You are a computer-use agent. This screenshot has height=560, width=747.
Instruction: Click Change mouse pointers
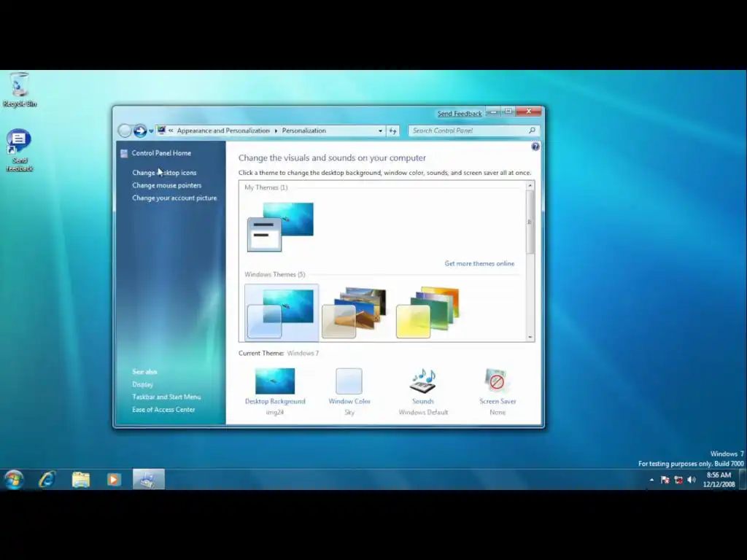point(167,185)
